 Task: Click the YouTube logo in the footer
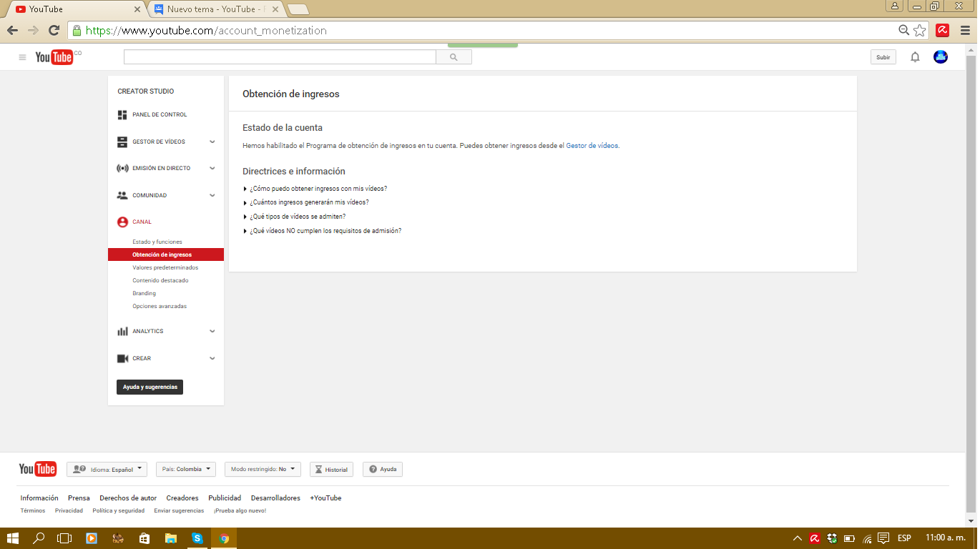click(x=38, y=469)
